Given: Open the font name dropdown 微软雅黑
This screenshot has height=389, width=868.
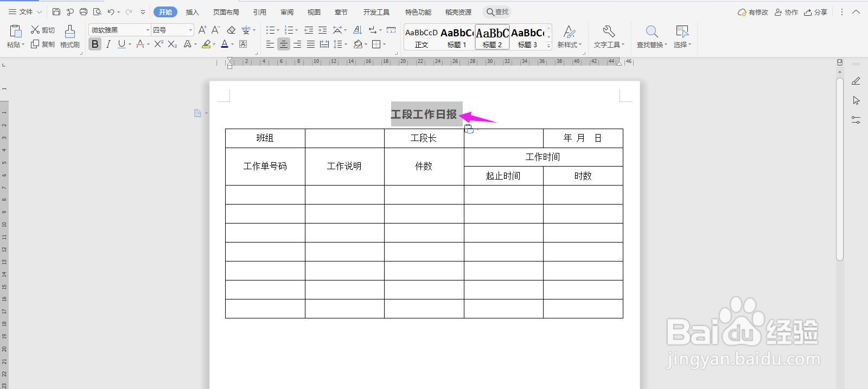Looking at the screenshot, I should pos(148,30).
